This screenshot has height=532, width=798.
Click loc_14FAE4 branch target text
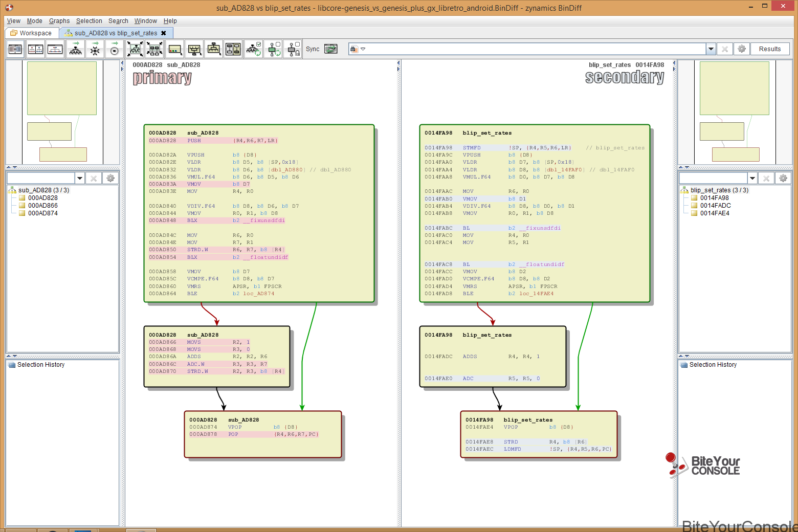click(536, 294)
